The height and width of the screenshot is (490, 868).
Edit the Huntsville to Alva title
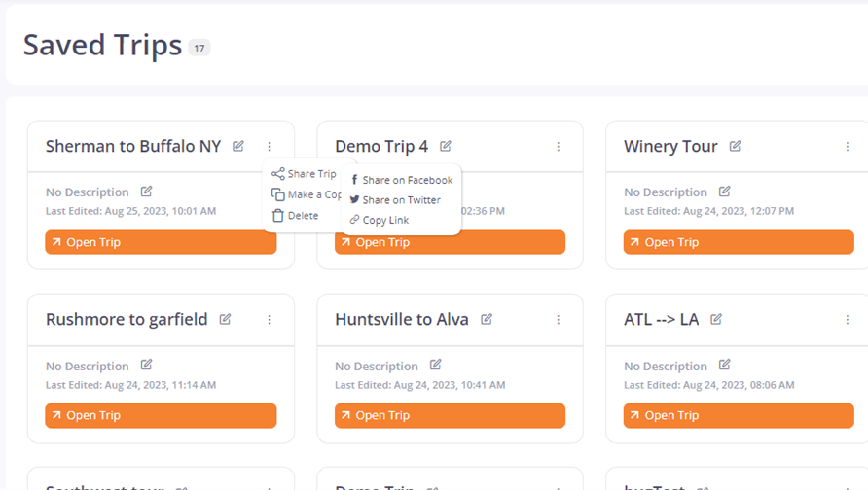pyautogui.click(x=487, y=319)
